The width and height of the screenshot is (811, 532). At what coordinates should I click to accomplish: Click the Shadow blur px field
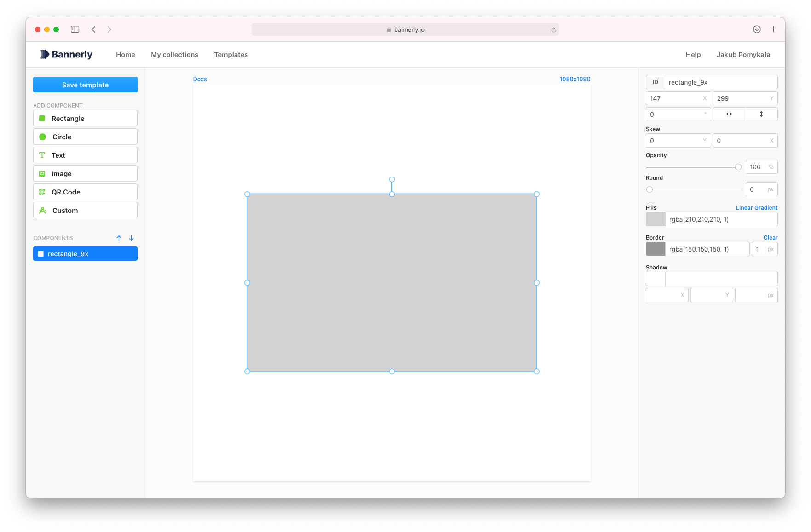(756, 295)
